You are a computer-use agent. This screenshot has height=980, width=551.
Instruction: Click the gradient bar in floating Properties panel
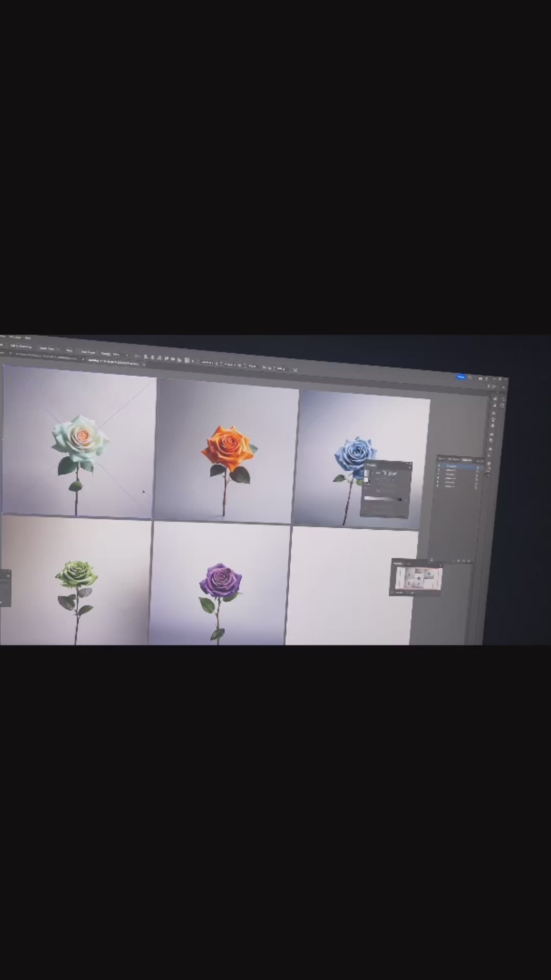point(383,499)
